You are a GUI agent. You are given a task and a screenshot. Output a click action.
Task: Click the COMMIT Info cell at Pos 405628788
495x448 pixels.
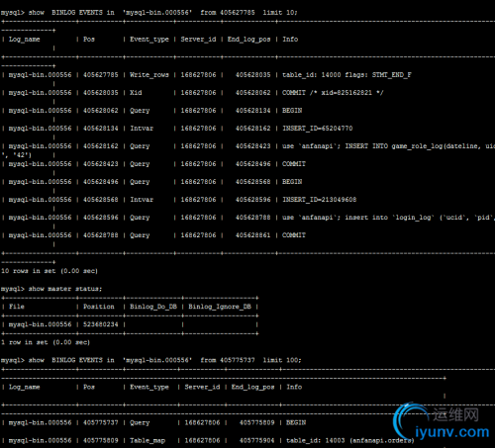pos(294,235)
